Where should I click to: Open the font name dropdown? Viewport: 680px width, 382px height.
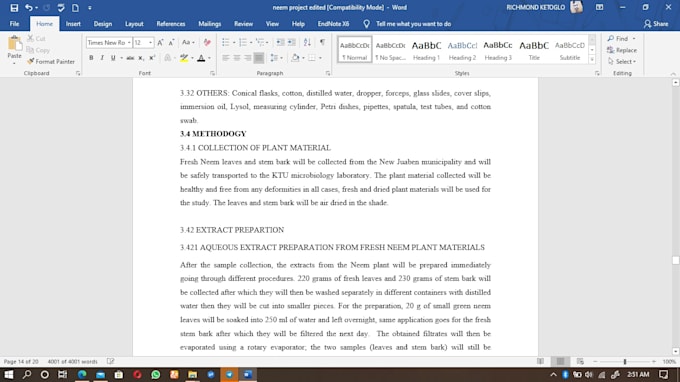129,42
